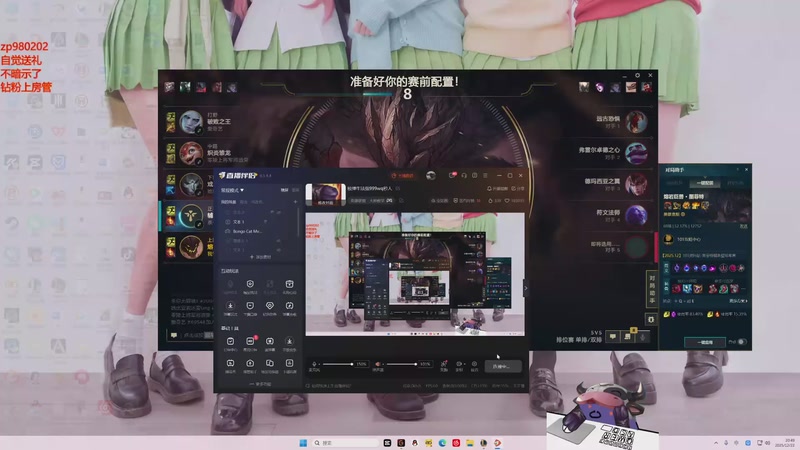Change first summoner spell of the 破败之王 row

(171, 117)
